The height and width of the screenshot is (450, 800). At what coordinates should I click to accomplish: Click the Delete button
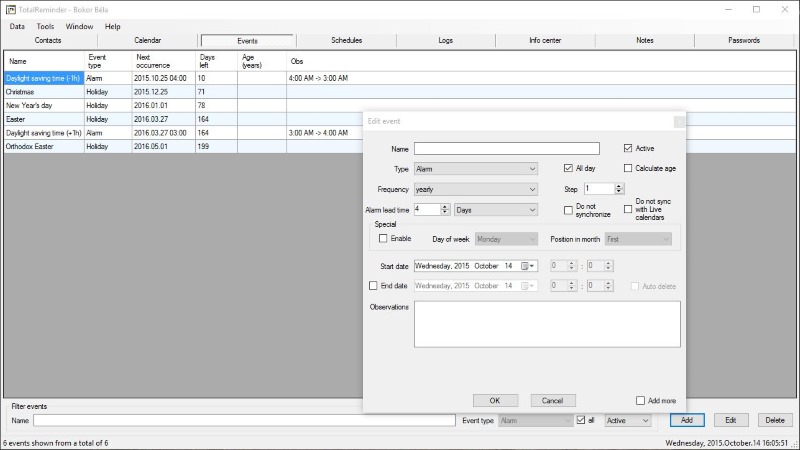pos(774,420)
